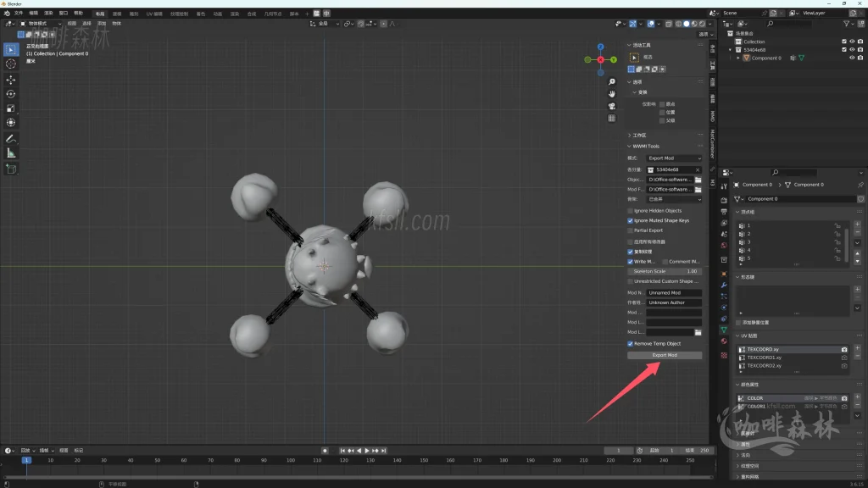Switch to the UV editing workspace tab
Image resolution: width=868 pixels, height=488 pixels.
coord(153,14)
